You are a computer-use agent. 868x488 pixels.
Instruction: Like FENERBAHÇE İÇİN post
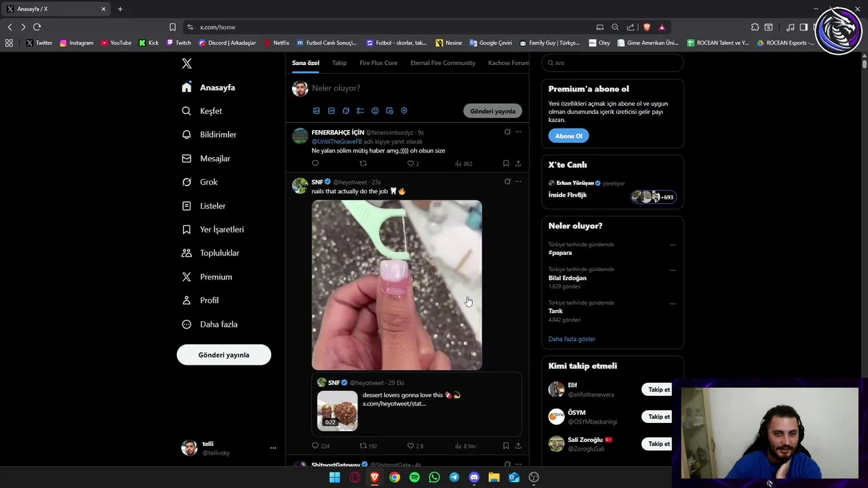click(410, 163)
